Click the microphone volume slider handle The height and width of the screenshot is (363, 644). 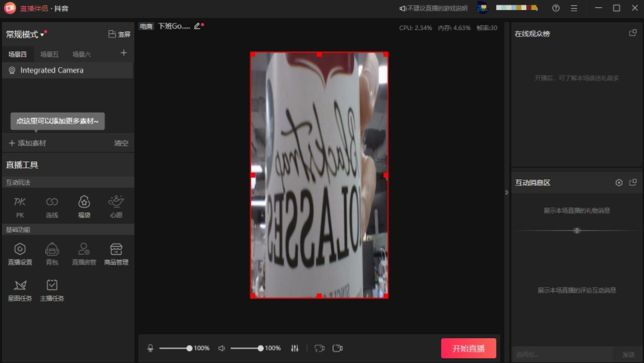189,348
